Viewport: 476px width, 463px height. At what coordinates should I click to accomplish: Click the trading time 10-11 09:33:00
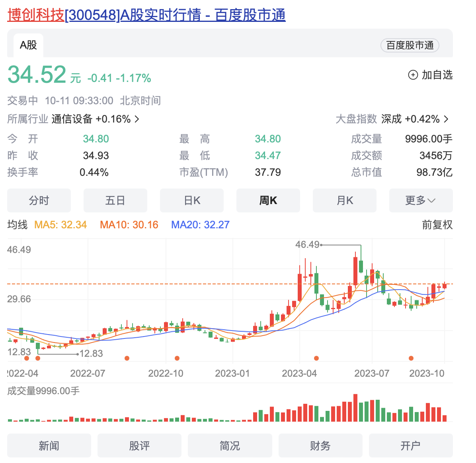79,101
